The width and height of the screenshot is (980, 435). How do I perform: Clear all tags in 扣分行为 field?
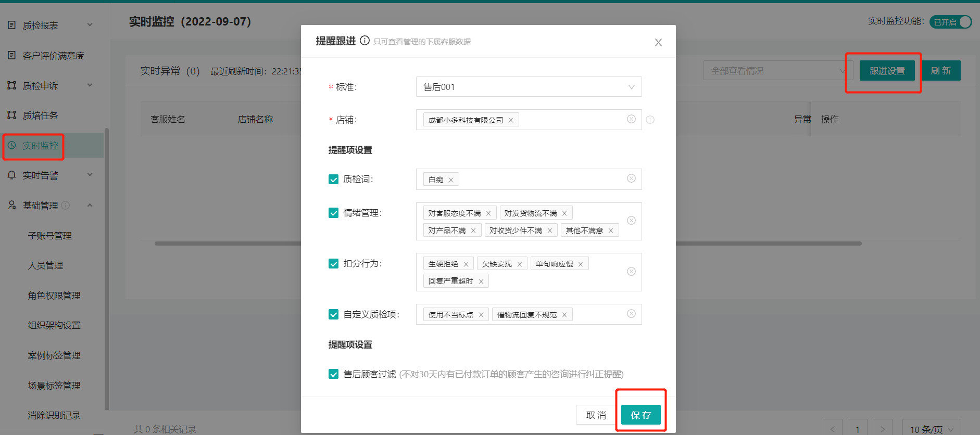[x=631, y=272]
